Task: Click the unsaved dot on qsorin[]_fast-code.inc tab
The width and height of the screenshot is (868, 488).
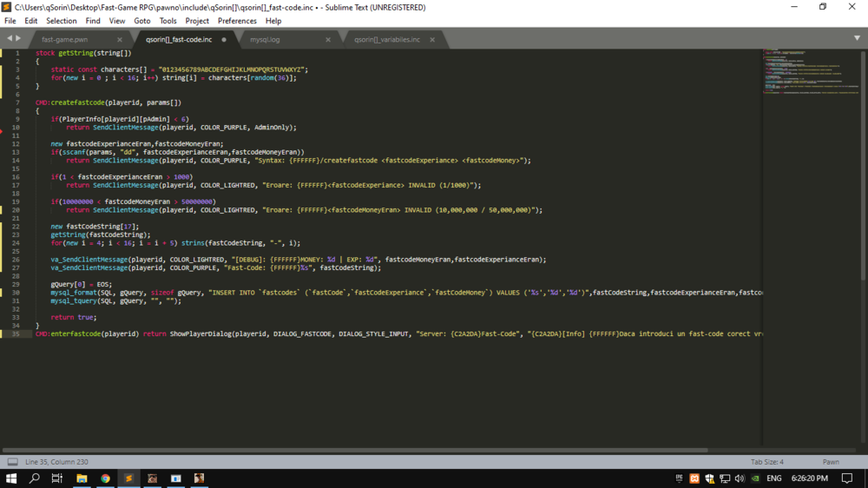Action: tap(224, 40)
